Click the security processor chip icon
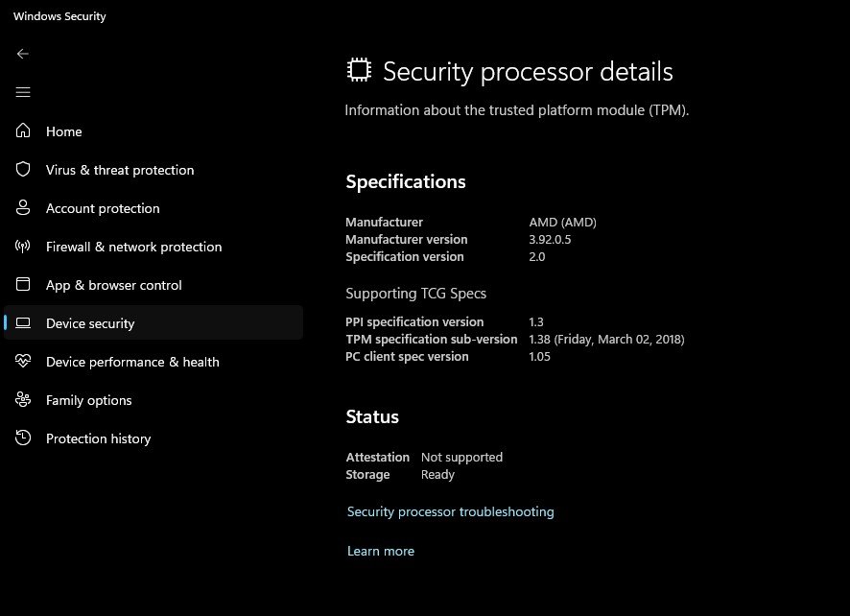850x616 pixels. coord(359,70)
